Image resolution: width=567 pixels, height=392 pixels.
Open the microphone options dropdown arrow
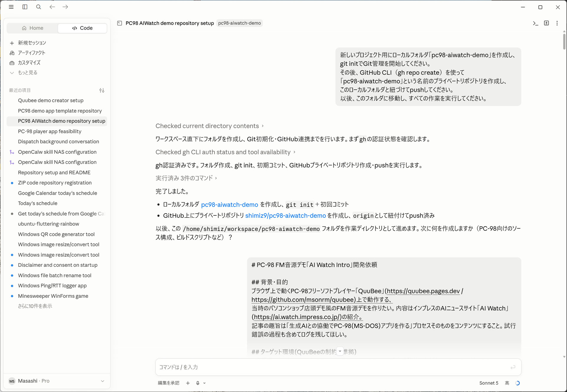(204, 383)
